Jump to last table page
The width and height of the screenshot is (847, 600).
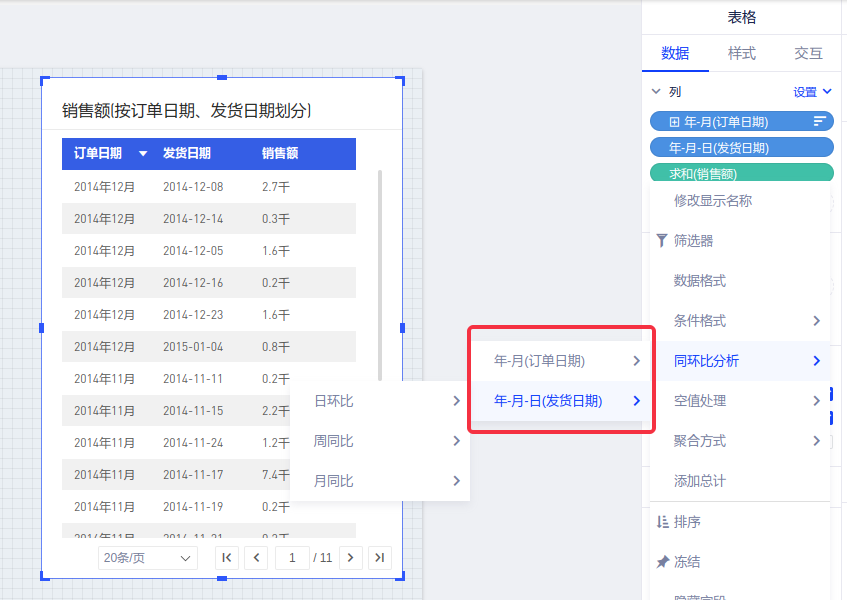point(379,558)
